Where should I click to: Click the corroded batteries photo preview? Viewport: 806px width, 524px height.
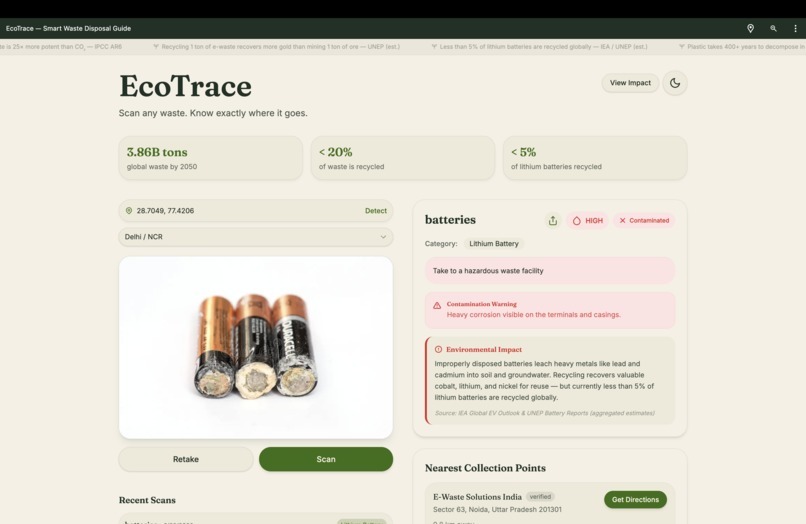coord(255,348)
